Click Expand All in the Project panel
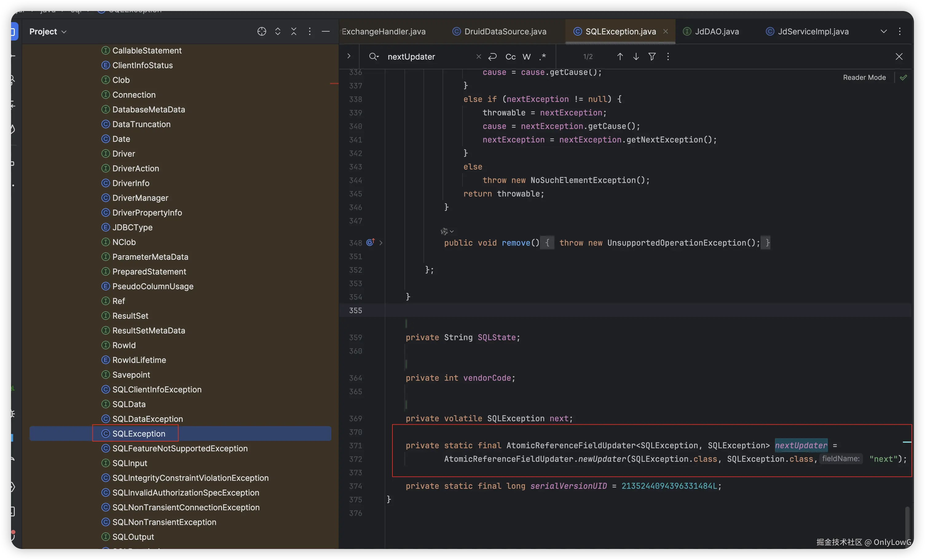Viewport: 925px width, 560px height. (278, 32)
